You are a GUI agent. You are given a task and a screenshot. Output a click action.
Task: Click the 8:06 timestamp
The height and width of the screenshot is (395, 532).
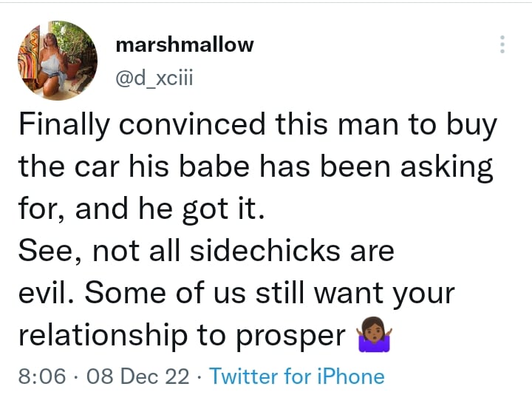[x=41, y=377]
